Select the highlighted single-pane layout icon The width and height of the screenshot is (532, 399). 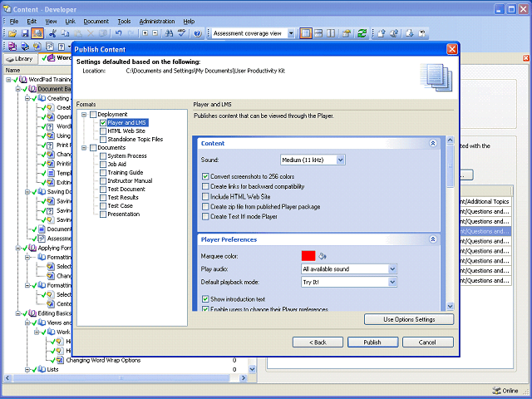click(306, 33)
